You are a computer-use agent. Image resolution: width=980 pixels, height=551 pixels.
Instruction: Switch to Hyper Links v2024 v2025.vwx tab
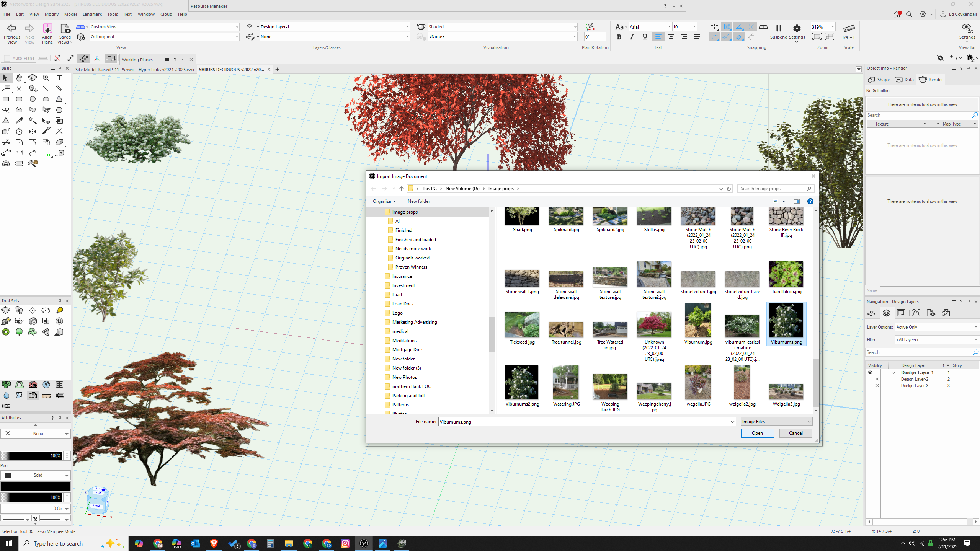pos(166,70)
